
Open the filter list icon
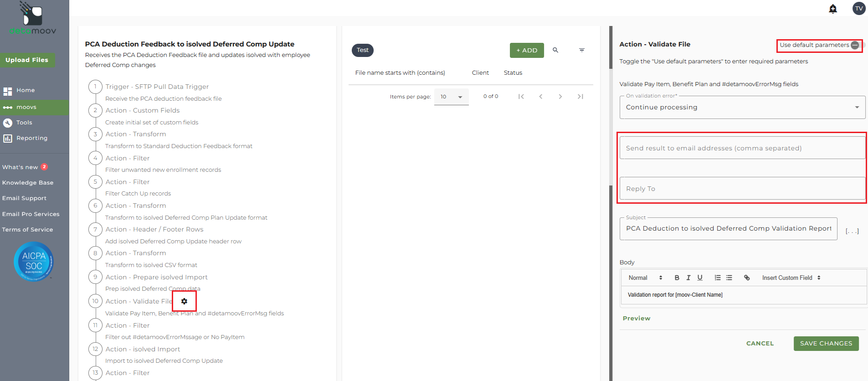point(582,50)
